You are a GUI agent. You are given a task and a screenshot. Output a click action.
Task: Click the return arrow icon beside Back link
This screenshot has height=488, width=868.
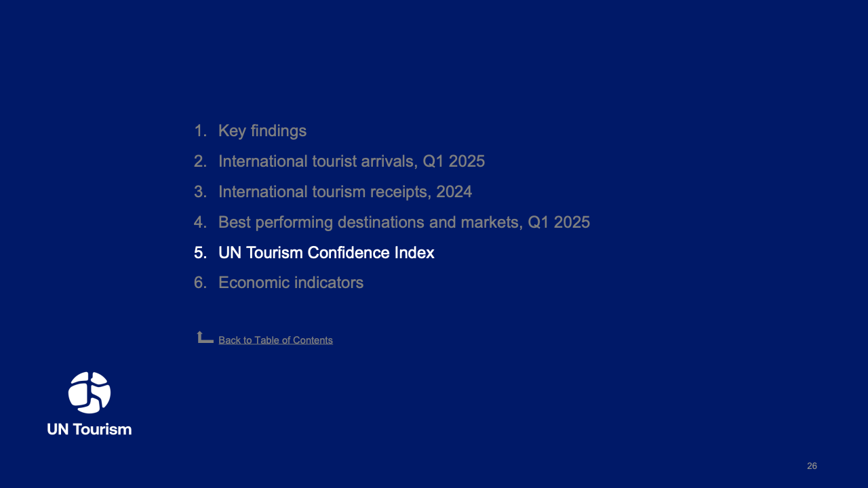pyautogui.click(x=205, y=338)
